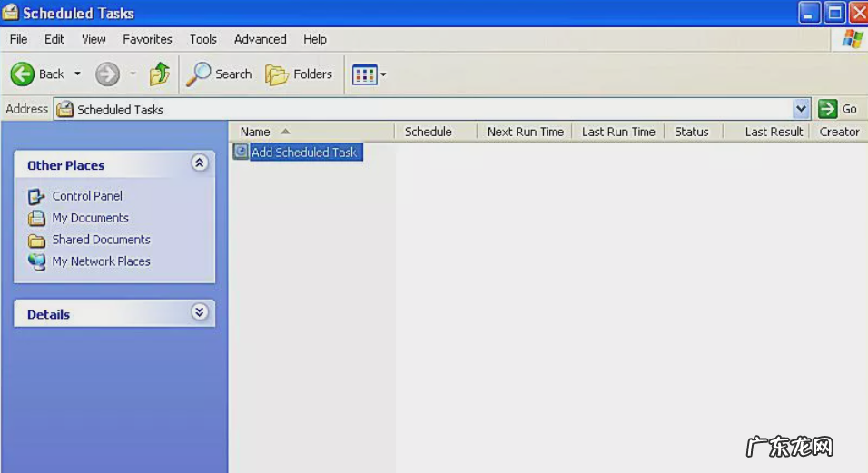The height and width of the screenshot is (473, 868).
Task: Select the Add Scheduled Task item
Action: 298,153
